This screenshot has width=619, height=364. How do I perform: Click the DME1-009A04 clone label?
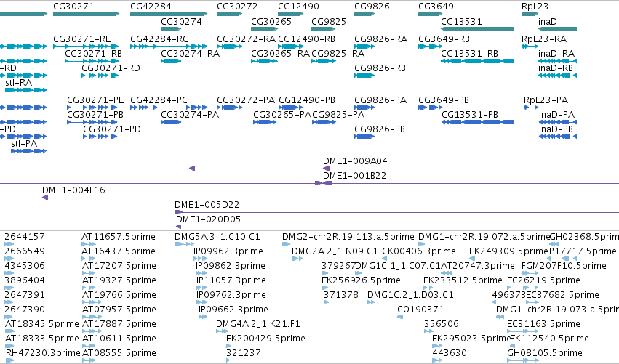pos(355,161)
